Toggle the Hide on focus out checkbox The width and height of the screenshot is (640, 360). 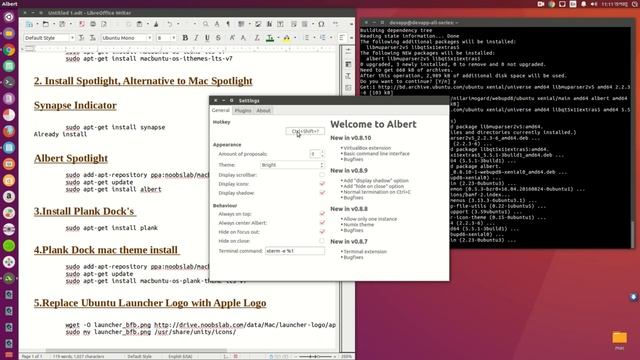[322, 232]
